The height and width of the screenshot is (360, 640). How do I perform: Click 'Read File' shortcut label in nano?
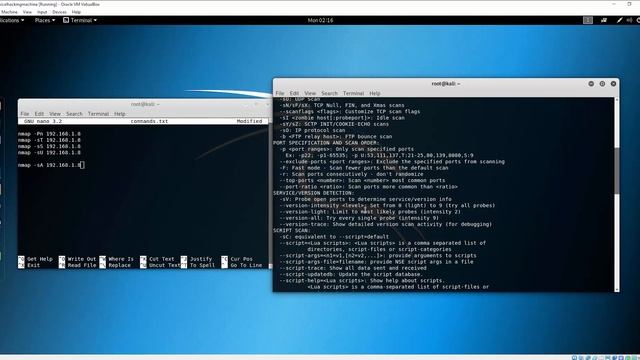click(x=82, y=265)
